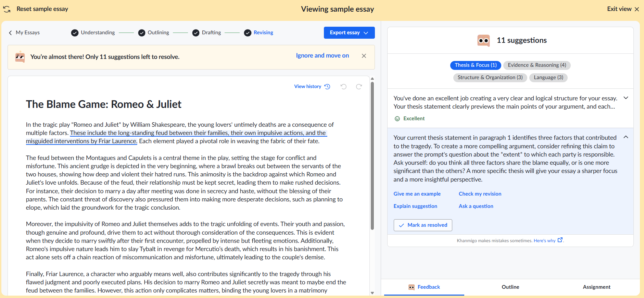Screen dimensions: 644x298
Task: Go back using My Essays chevron
Action: point(10,33)
